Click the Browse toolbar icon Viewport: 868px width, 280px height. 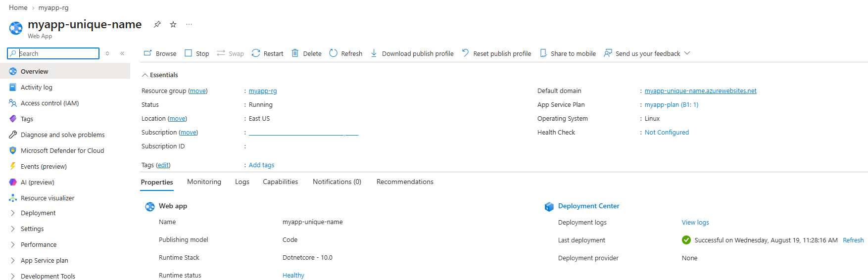pos(147,53)
